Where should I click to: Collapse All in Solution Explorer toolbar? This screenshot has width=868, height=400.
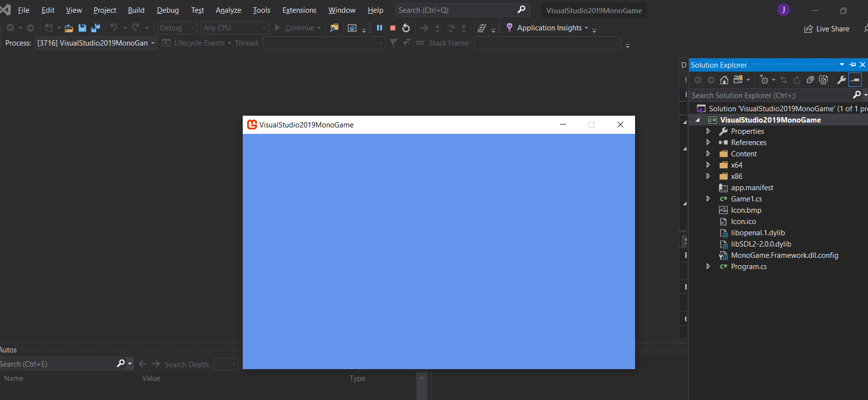point(810,80)
